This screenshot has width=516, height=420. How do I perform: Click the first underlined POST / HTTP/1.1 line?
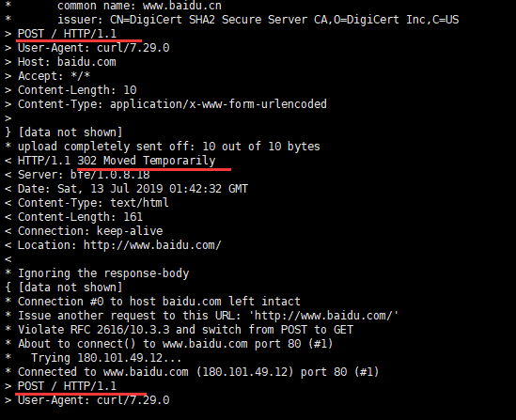(67, 34)
